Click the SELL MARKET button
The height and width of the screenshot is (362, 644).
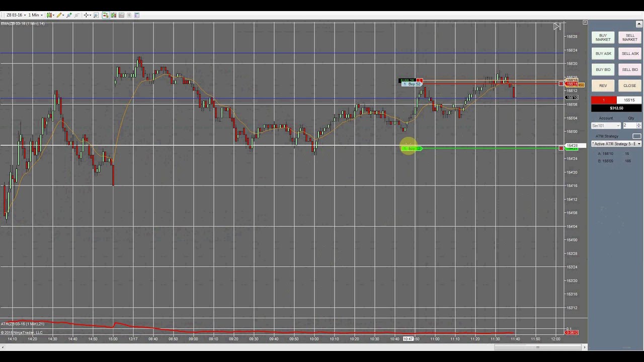click(629, 38)
